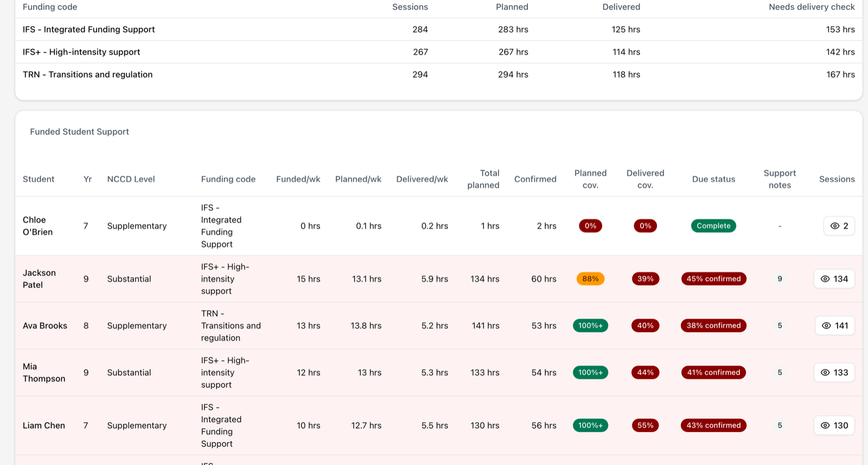
Task: Click Chloe O'Brien's 0% delivered coverage badge
Action: click(645, 226)
